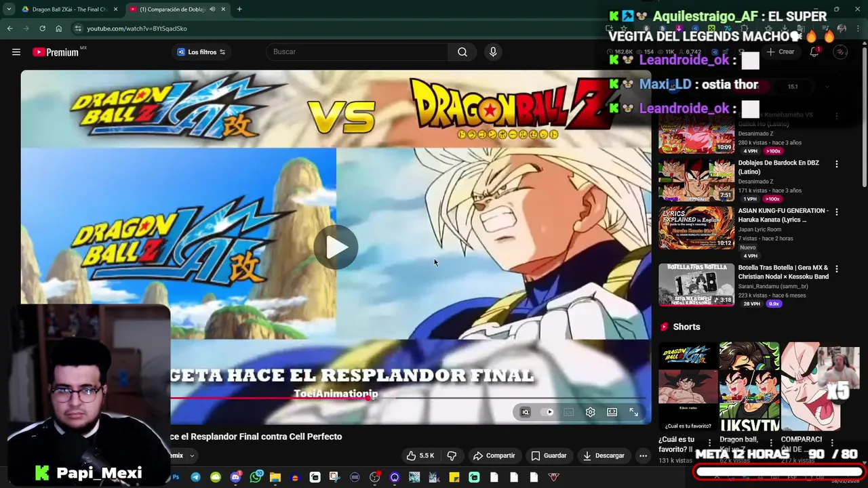Image resolution: width=868 pixels, height=488 pixels.
Task: Open a new browser tab
Action: pyautogui.click(x=239, y=9)
